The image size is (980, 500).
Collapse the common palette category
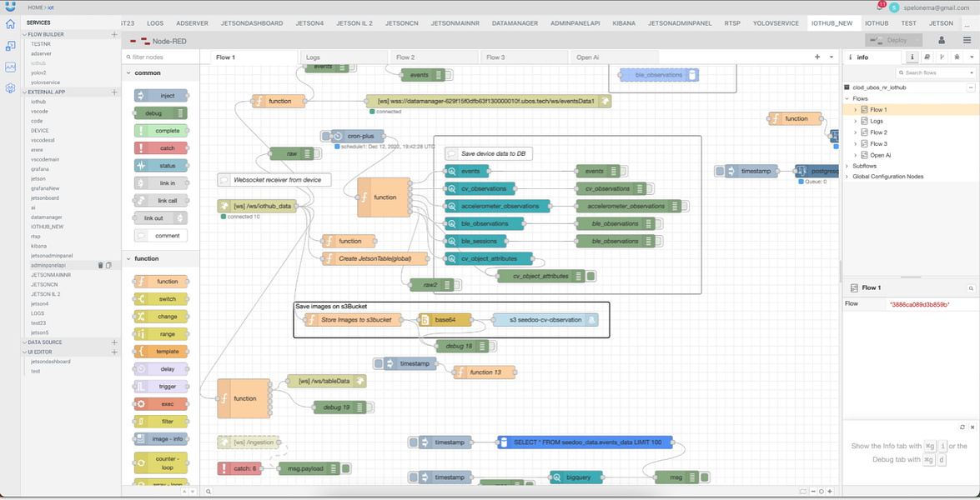[128, 73]
